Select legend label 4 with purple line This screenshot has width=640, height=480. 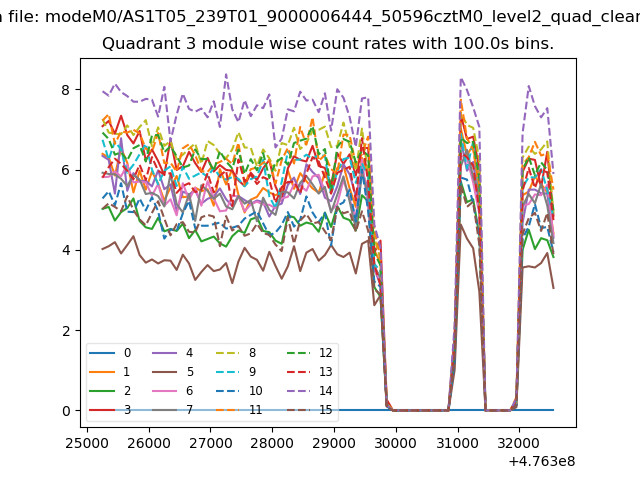coord(180,353)
